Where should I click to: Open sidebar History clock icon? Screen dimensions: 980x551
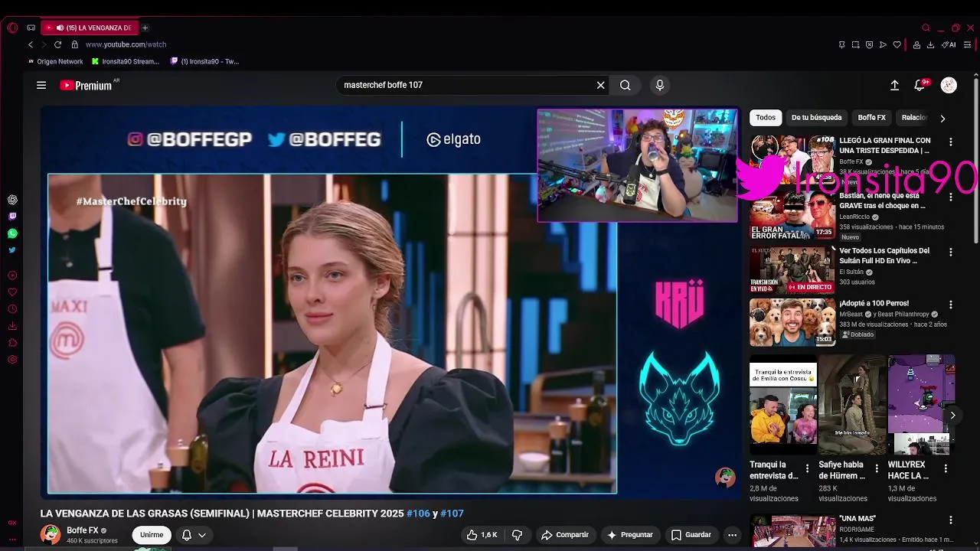point(12,309)
